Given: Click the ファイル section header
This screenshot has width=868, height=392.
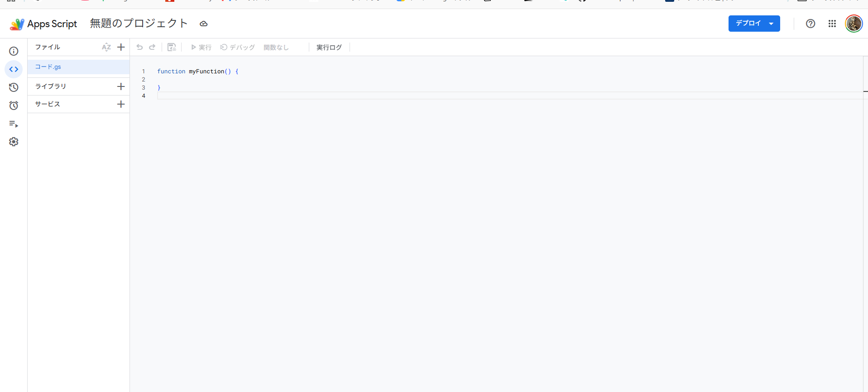Looking at the screenshot, I should [x=48, y=47].
